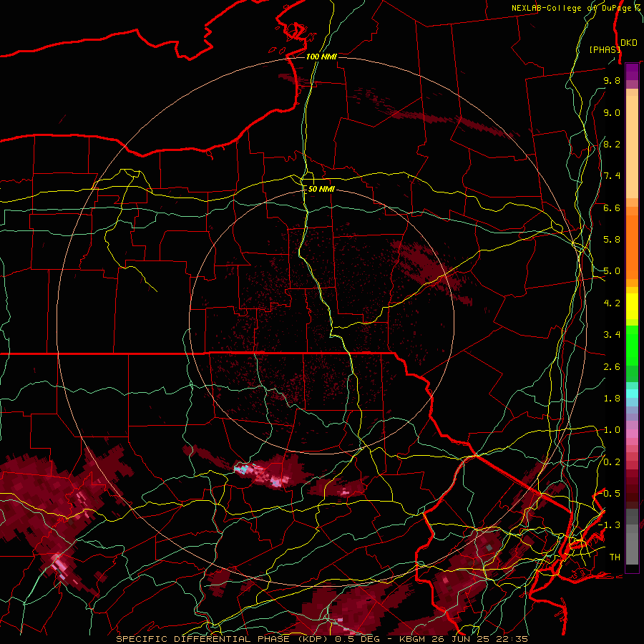This screenshot has width=644, height=644.
Task: Click the 7.4 value on the scale
Action: click(x=612, y=176)
